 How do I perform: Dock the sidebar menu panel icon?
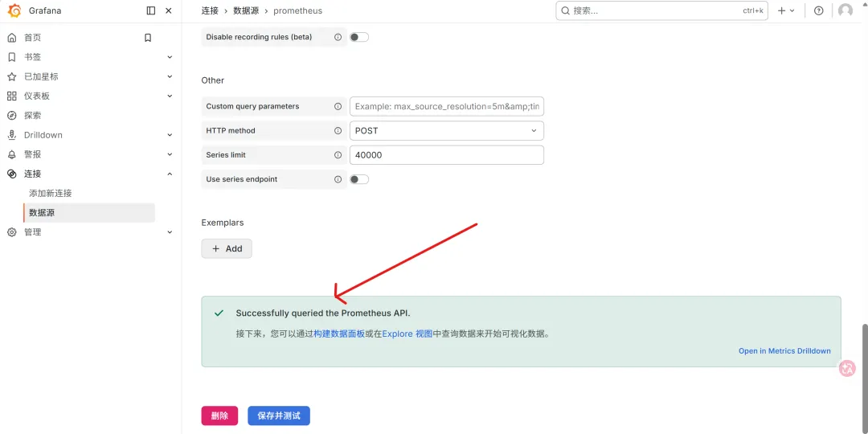(150, 10)
